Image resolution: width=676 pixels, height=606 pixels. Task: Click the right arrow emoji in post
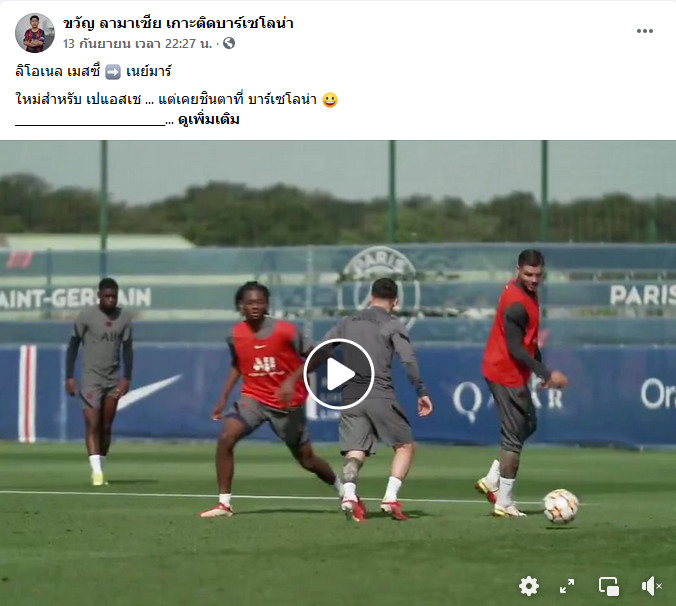tap(113, 72)
